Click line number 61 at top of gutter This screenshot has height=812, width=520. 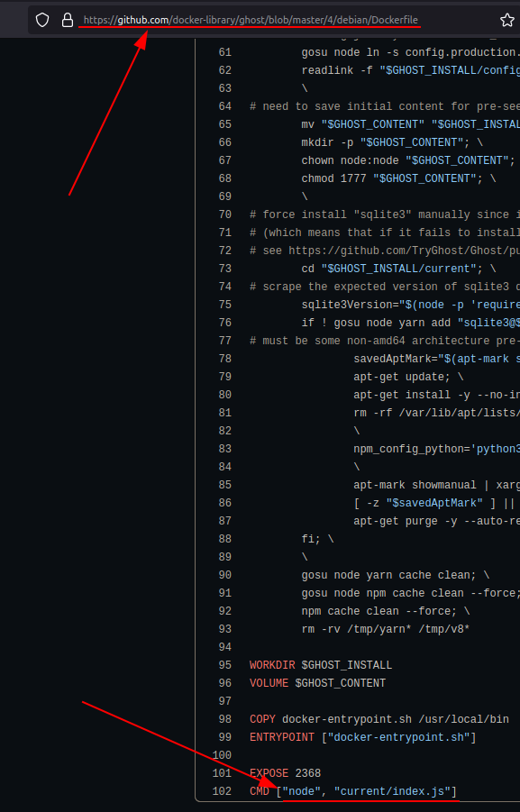(x=224, y=52)
